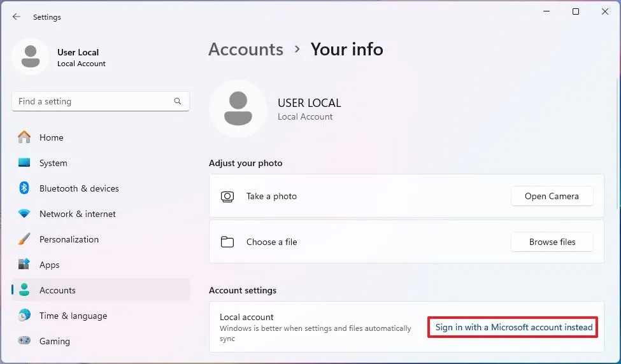The height and width of the screenshot is (364, 621).
Task: Click the large USER LOCAL profile picture
Action: tap(238, 108)
